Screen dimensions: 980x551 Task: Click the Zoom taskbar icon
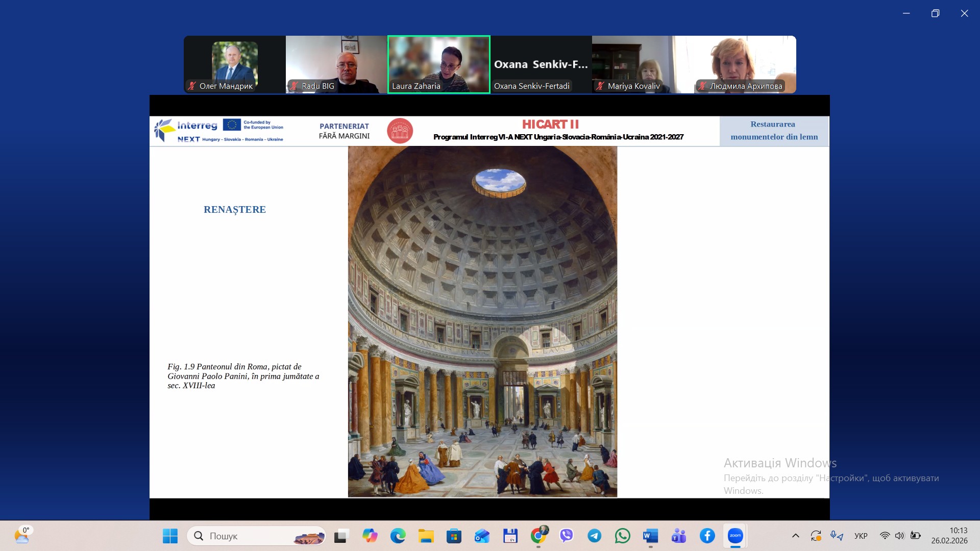pos(735,536)
